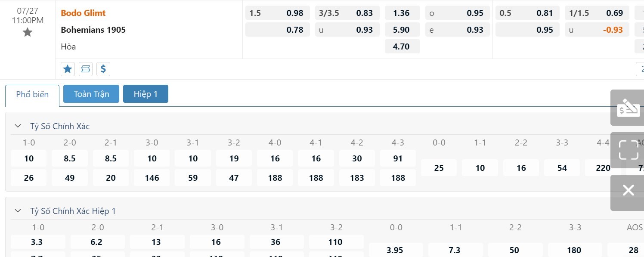Image resolution: width=644 pixels, height=257 pixels.
Task: Open the Bodo Glimt team link
Action: pyautogui.click(x=83, y=13)
